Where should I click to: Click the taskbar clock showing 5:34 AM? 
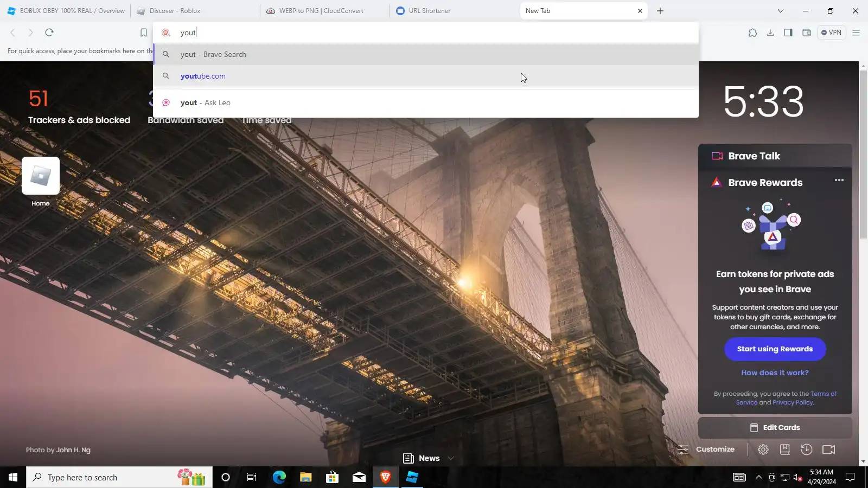pyautogui.click(x=821, y=477)
